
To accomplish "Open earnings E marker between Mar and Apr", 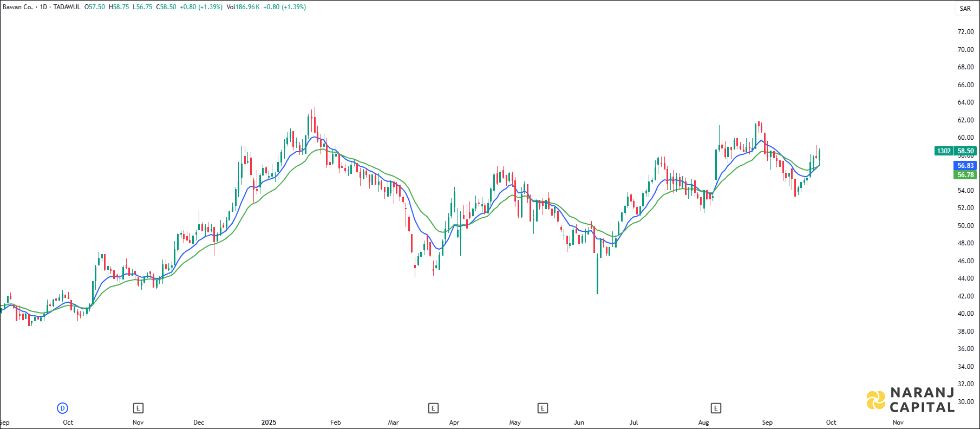I will [433, 408].
